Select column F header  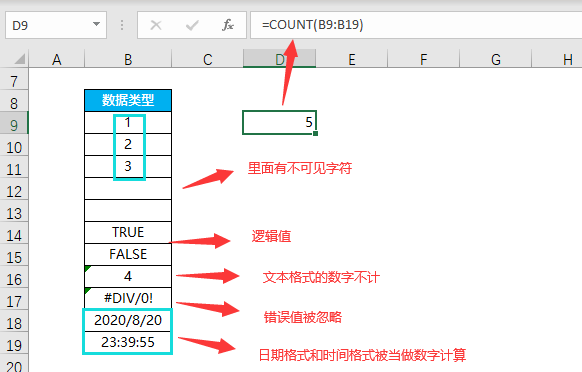coord(424,59)
